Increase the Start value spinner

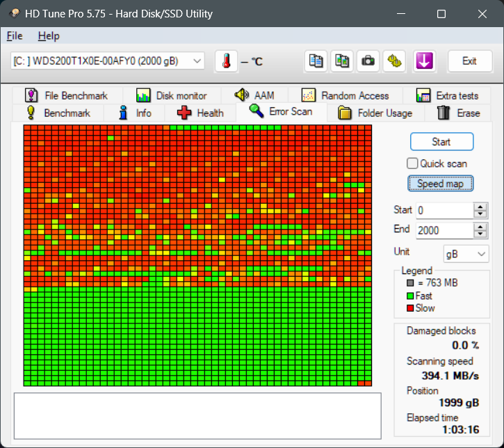pyautogui.click(x=480, y=207)
